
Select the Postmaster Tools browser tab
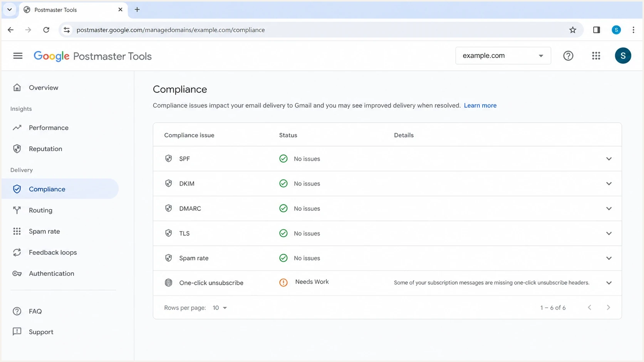click(x=73, y=10)
